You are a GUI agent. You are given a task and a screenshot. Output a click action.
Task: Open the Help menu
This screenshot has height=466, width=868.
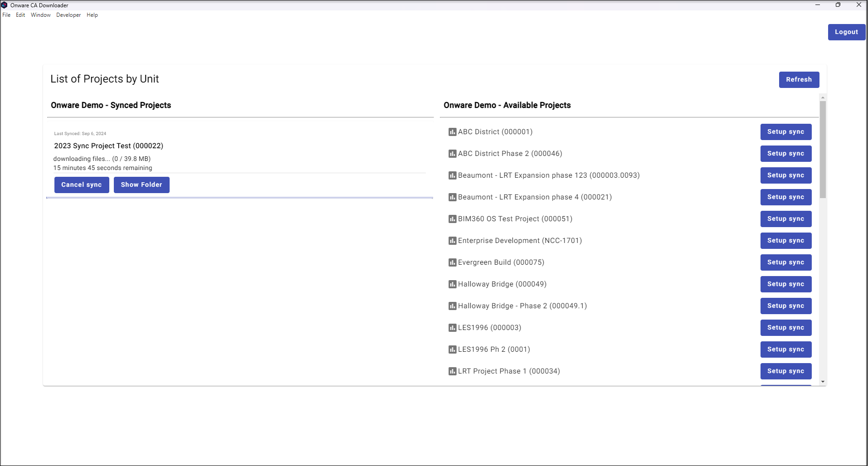pos(92,15)
